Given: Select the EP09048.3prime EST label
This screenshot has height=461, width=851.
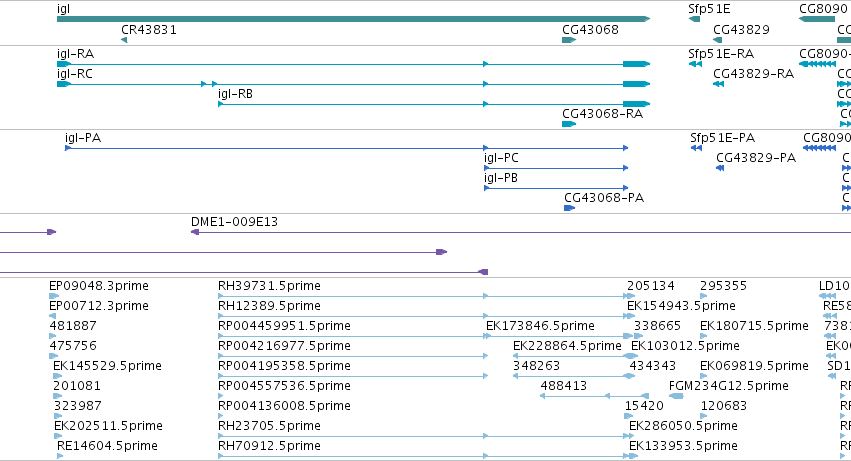Looking at the screenshot, I should (x=99, y=286).
